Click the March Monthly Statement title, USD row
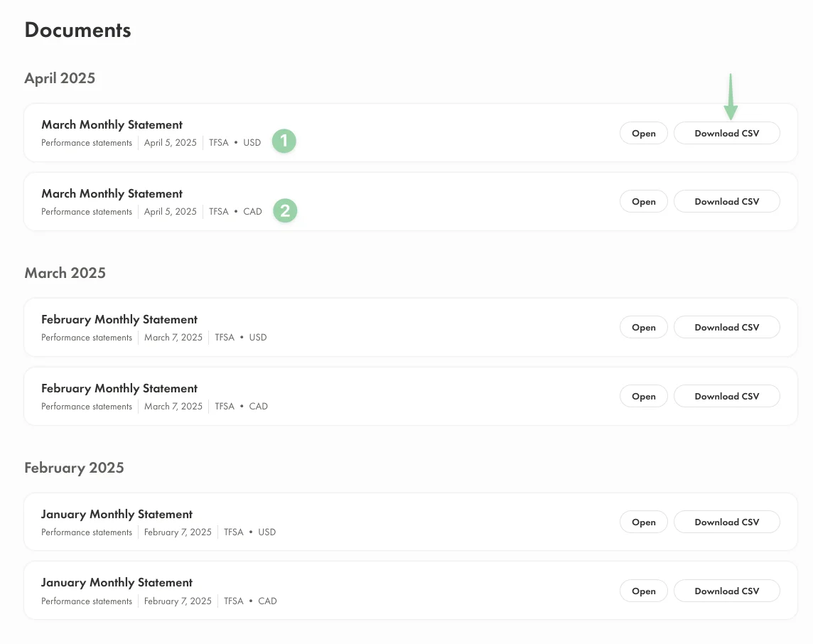 coord(112,125)
